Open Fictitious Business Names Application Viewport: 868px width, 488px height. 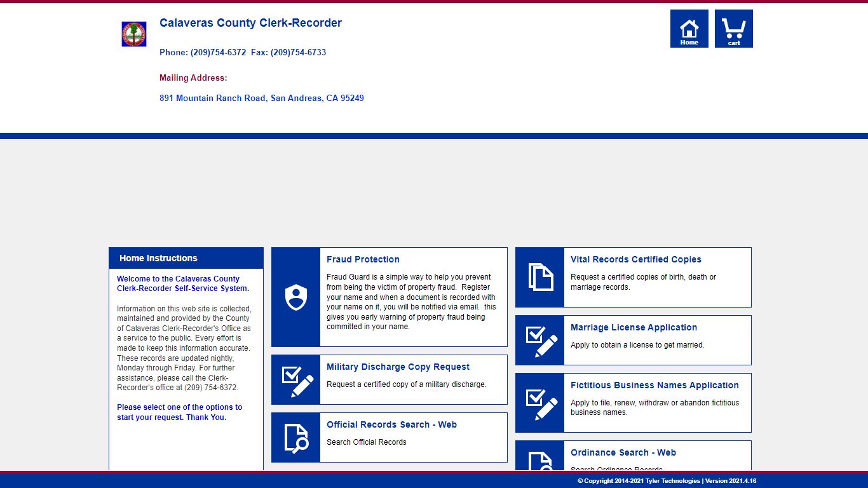654,385
